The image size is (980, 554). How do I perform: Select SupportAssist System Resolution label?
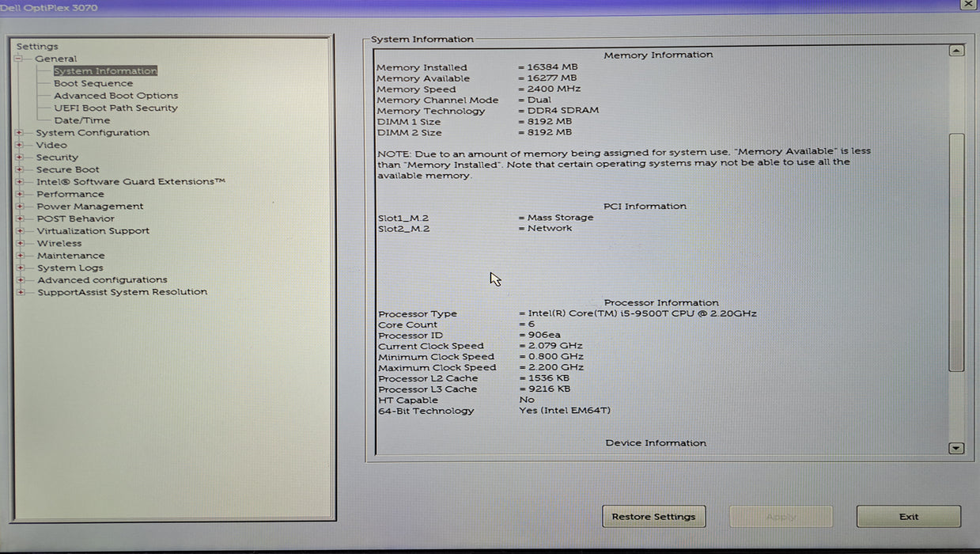[x=122, y=292]
